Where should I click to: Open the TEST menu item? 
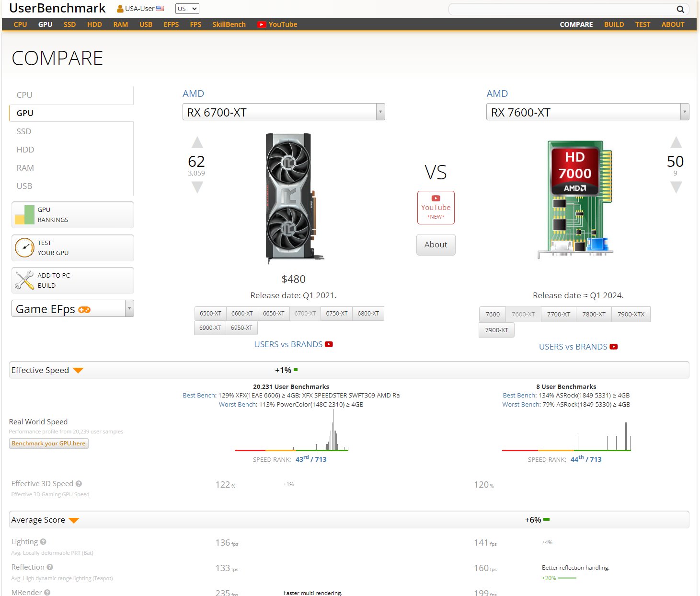[643, 24]
